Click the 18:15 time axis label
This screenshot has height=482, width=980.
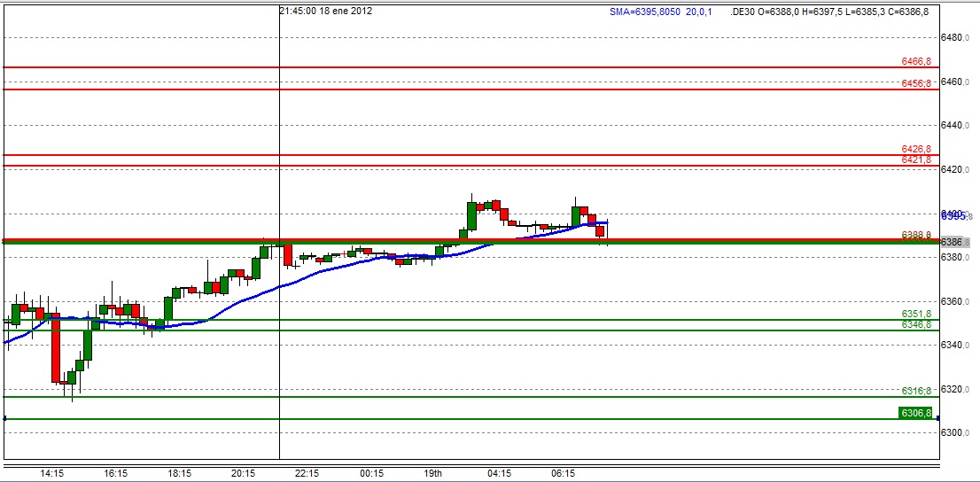click(x=180, y=473)
